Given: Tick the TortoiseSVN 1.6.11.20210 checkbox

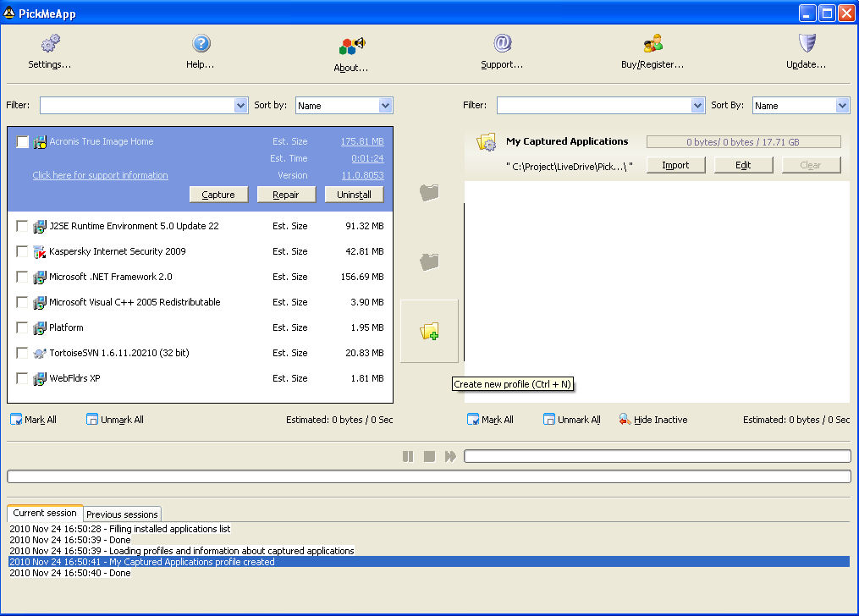Looking at the screenshot, I should tap(23, 353).
